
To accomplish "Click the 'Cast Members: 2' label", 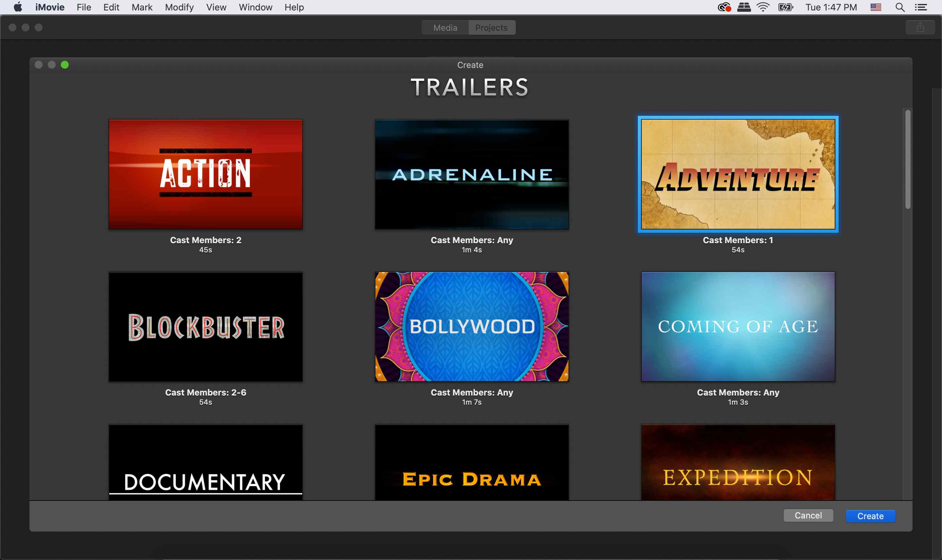I will 205,240.
